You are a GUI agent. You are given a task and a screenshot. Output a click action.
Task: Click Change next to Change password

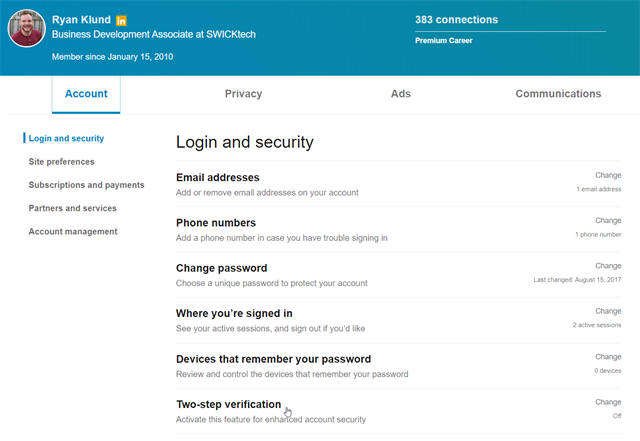coord(608,266)
